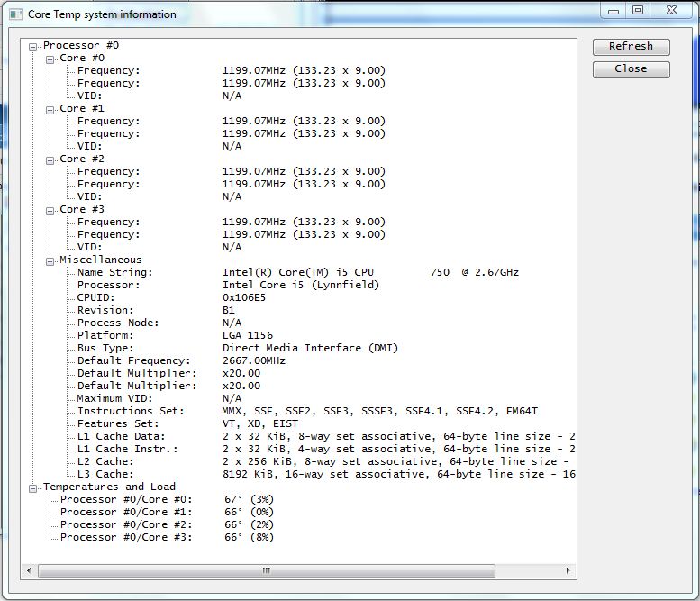Click the Core Temp window title icon
The height and width of the screenshot is (601, 700).
[x=15, y=14]
